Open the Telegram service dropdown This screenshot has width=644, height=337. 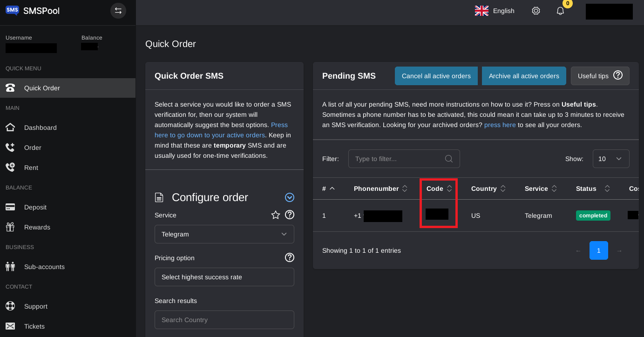pyautogui.click(x=224, y=234)
